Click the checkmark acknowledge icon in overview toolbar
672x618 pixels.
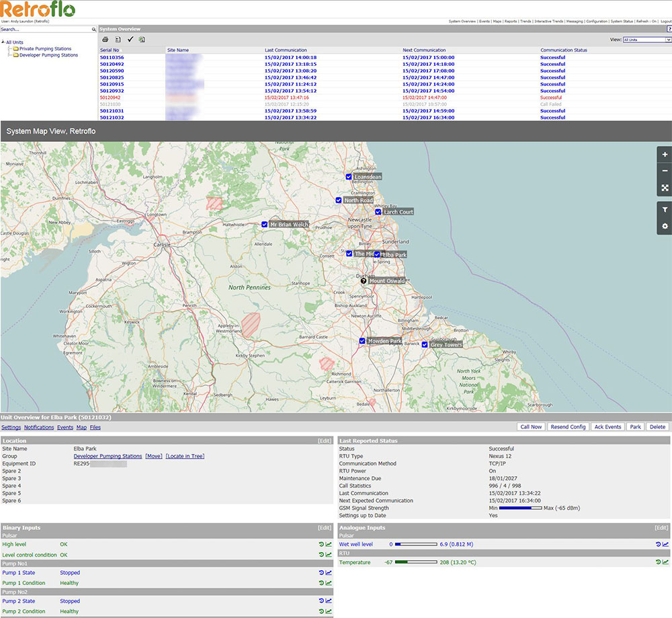tap(130, 40)
